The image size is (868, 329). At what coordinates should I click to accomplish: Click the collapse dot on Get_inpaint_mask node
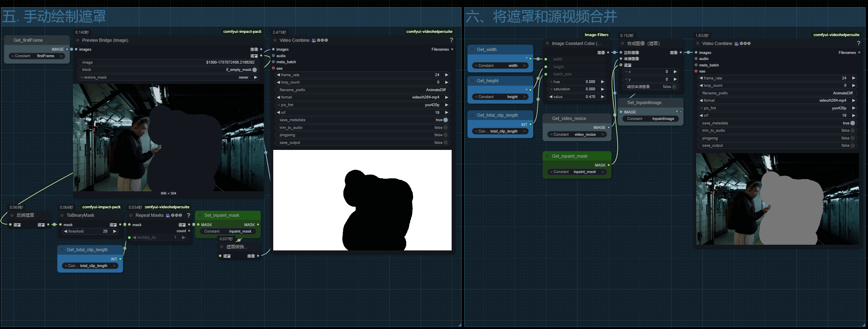tap(547, 156)
